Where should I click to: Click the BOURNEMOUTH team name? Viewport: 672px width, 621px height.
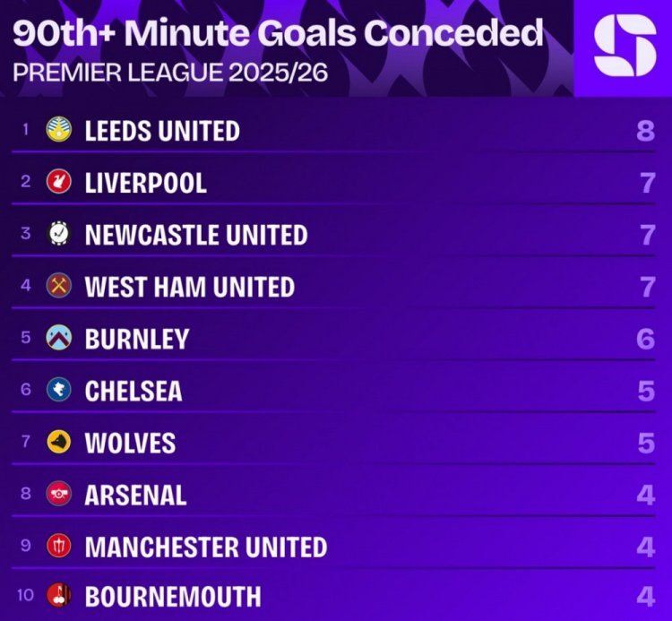click(173, 597)
